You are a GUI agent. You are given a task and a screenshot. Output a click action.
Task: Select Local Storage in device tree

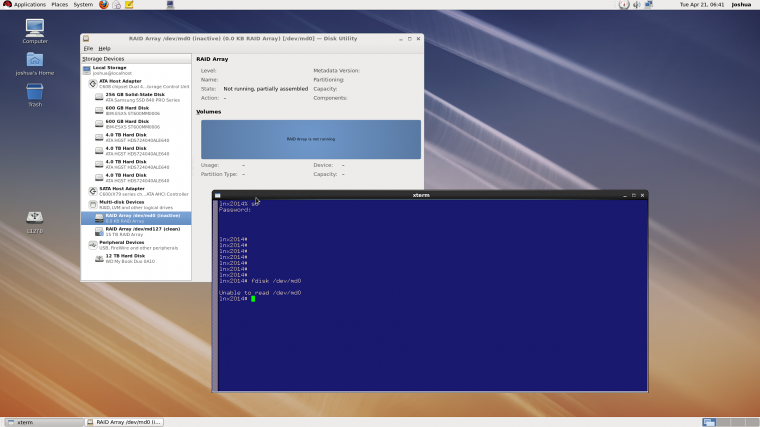[136, 70]
